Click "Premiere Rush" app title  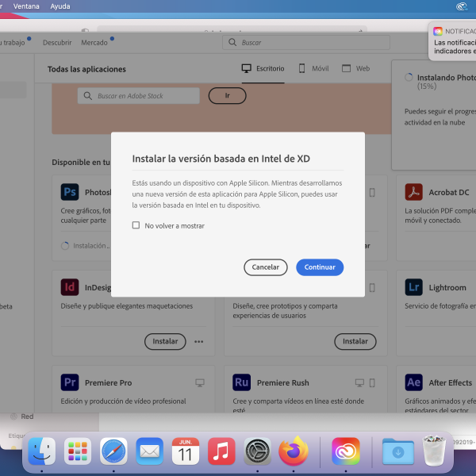(x=282, y=383)
